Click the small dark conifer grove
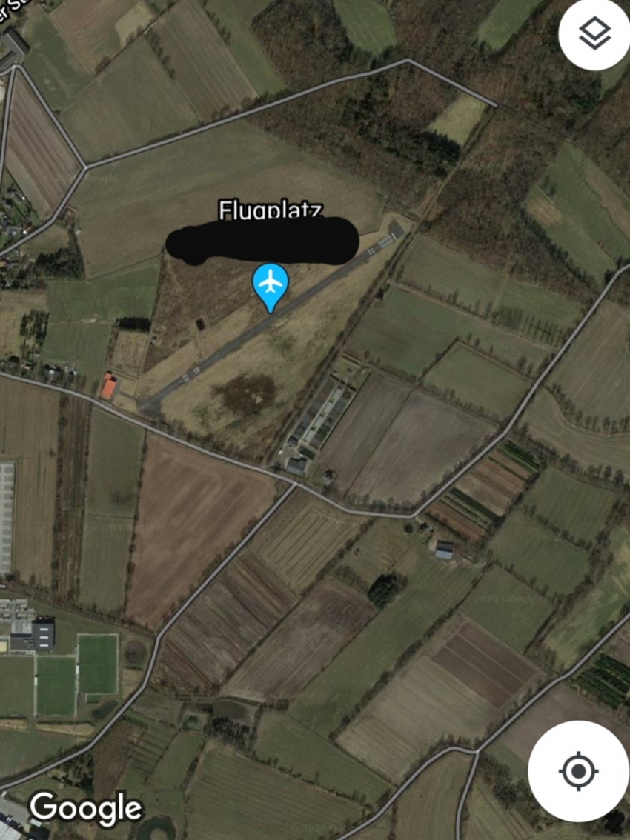 tap(383, 590)
